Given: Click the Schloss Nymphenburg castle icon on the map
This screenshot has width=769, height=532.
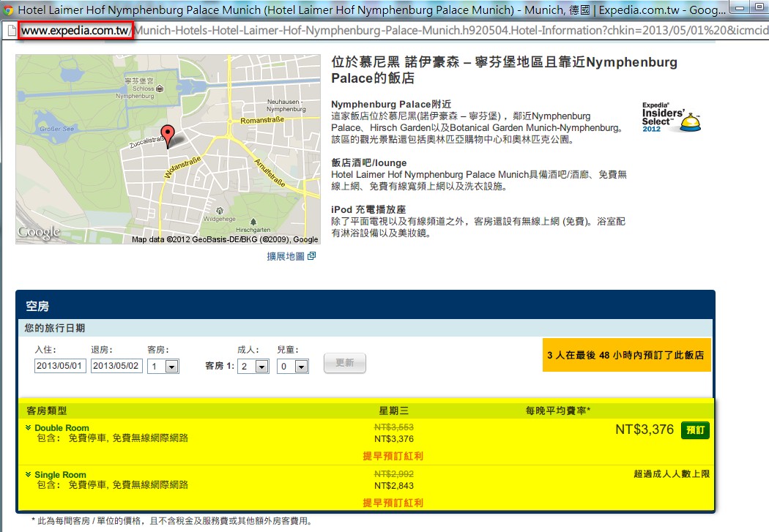Looking at the screenshot, I should click(x=160, y=89).
